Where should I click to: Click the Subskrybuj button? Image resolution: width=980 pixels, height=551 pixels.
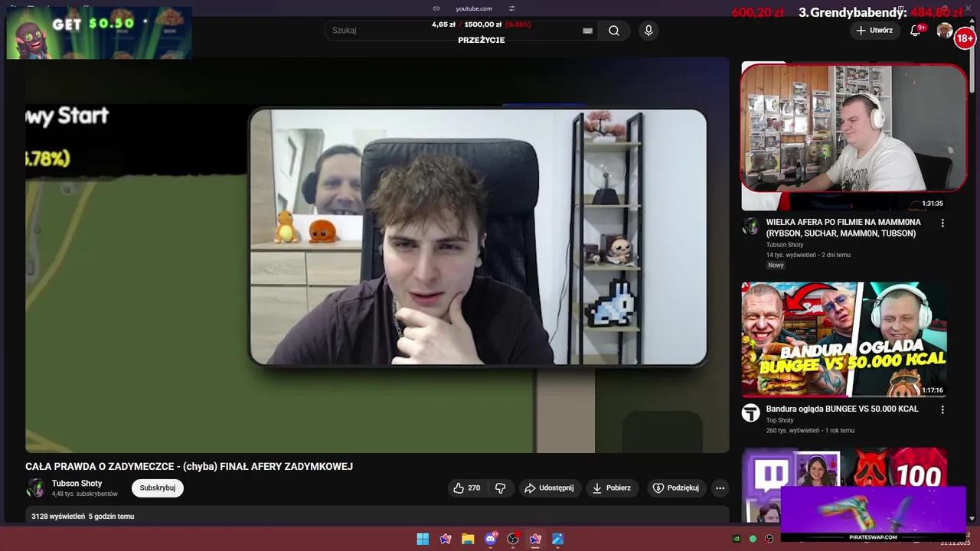(158, 488)
